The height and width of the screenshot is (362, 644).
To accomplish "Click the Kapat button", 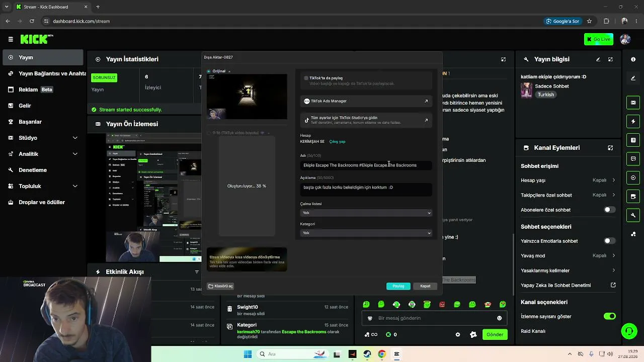I will coord(425,286).
